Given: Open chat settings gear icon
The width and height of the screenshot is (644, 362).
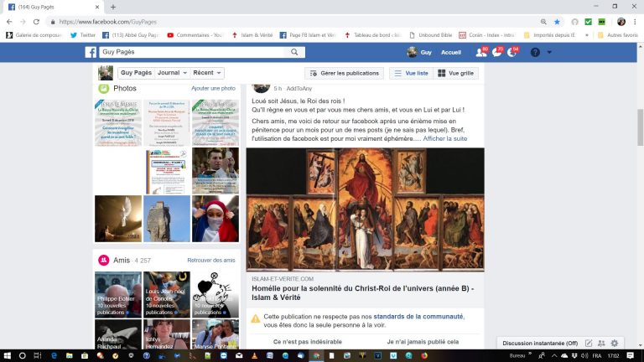Looking at the screenshot, I should tap(615, 343).
